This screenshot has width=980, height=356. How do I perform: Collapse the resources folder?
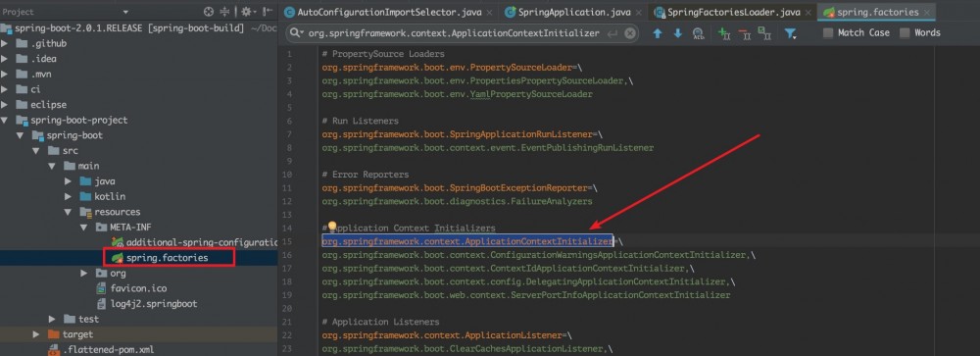(69, 212)
